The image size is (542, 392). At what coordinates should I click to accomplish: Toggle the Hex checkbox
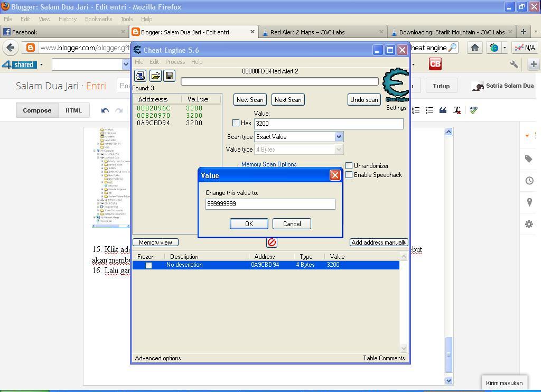coord(236,123)
